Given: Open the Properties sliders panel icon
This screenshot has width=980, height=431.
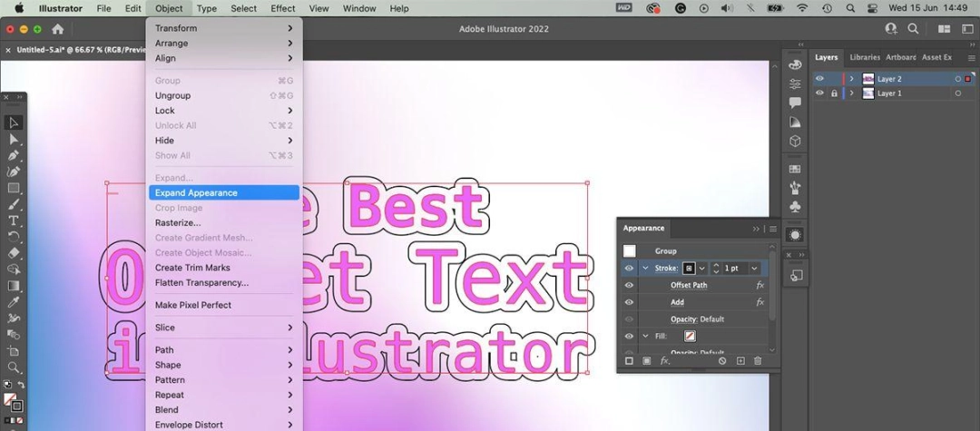Looking at the screenshot, I should (795, 83).
